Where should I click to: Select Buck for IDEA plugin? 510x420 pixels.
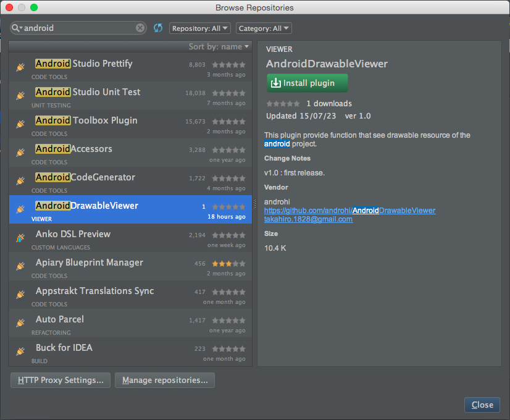coord(130,351)
